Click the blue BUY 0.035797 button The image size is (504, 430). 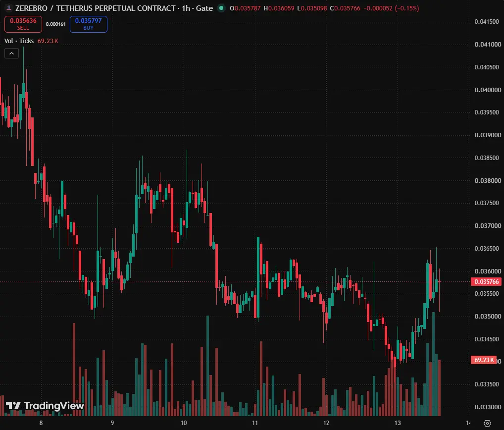(x=89, y=24)
